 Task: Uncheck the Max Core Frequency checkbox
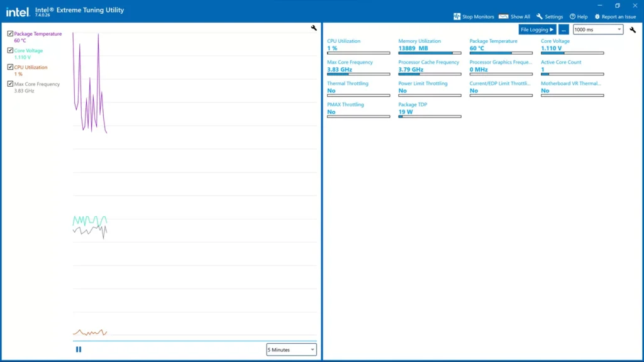coord(10,84)
